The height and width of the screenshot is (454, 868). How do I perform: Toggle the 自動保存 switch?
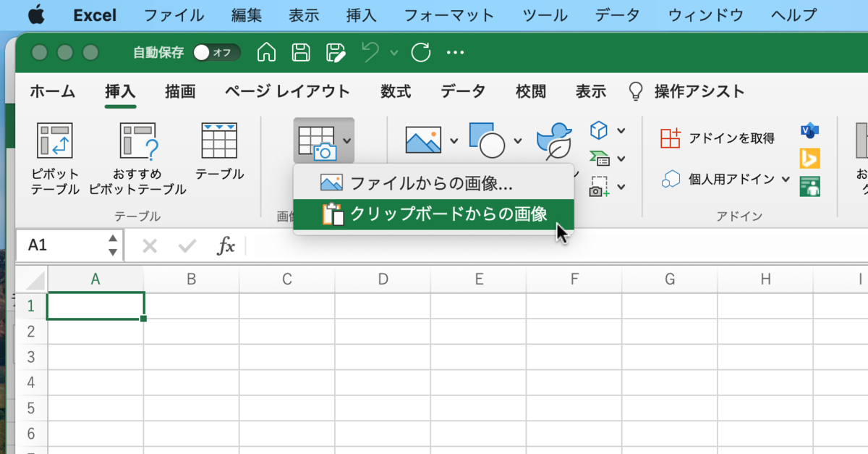216,52
